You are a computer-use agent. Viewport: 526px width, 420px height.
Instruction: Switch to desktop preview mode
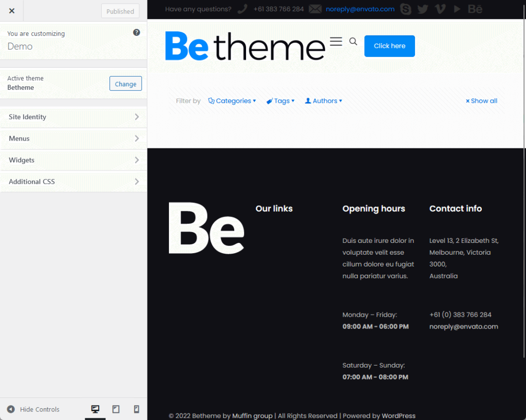(95, 409)
